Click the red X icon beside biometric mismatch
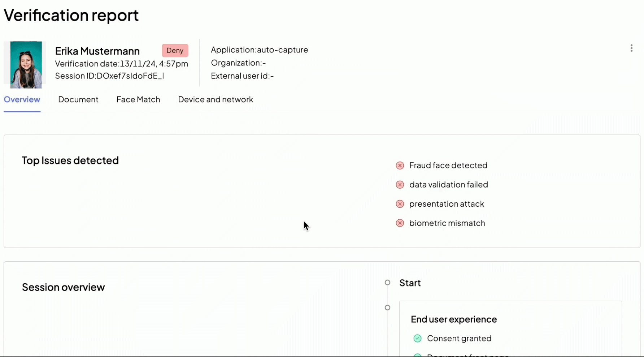644x357 pixels. [x=400, y=223]
